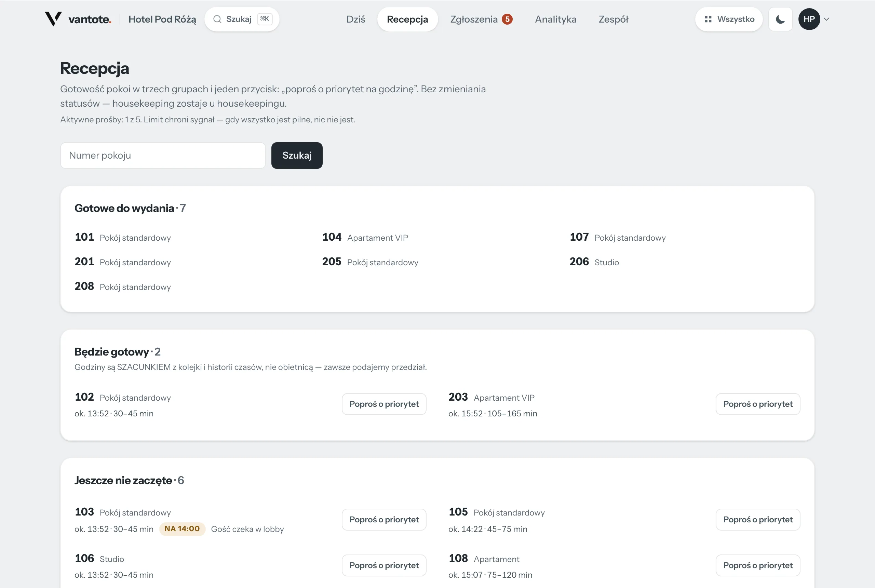The image size is (875, 588).
Task: Switch to the Dziś tab
Action: [355, 19]
